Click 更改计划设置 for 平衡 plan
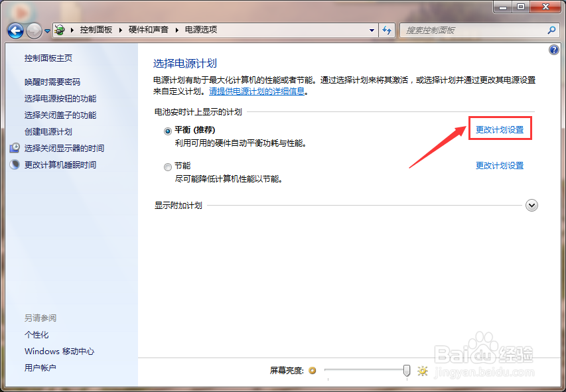 (500, 128)
